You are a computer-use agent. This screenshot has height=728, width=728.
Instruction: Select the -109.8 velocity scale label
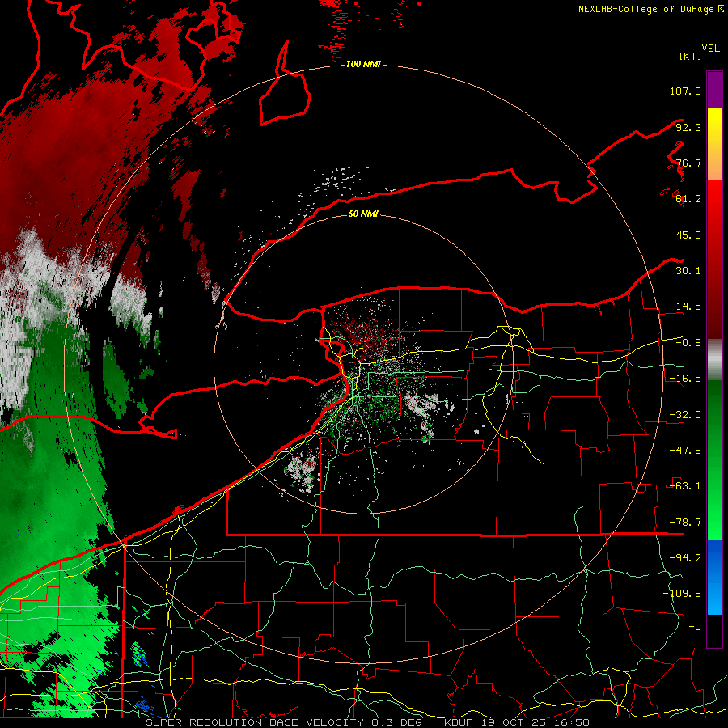point(682,594)
